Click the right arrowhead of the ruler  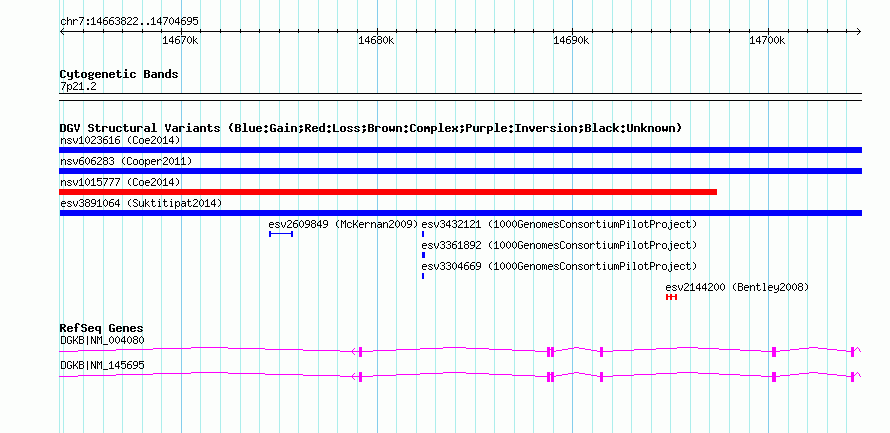click(859, 31)
